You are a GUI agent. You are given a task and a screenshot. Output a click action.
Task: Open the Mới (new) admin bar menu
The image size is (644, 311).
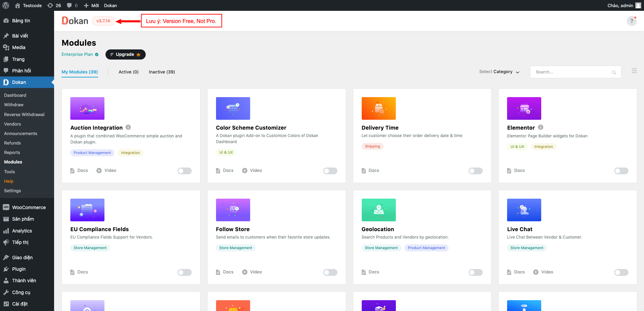pyautogui.click(x=91, y=5)
